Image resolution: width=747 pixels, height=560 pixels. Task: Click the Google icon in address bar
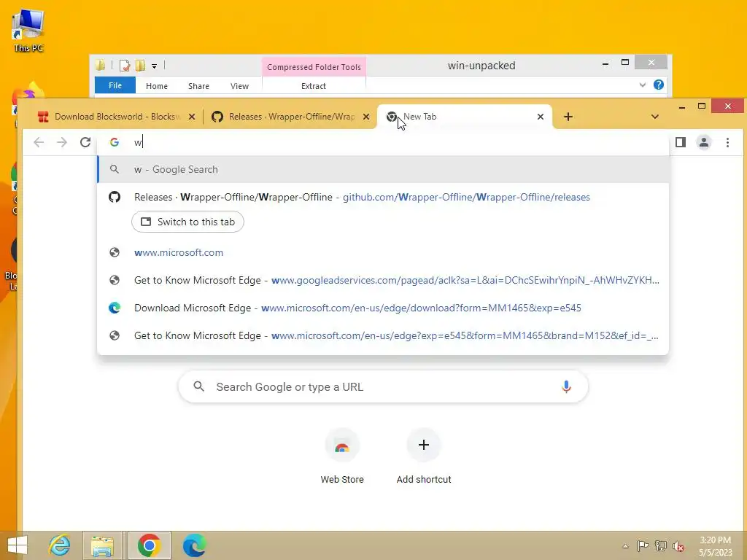coord(115,142)
